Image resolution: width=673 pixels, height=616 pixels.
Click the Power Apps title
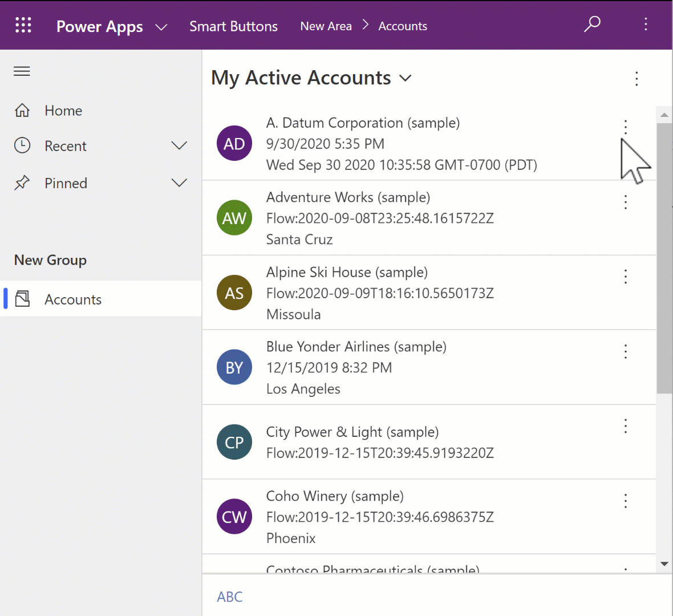tap(100, 27)
